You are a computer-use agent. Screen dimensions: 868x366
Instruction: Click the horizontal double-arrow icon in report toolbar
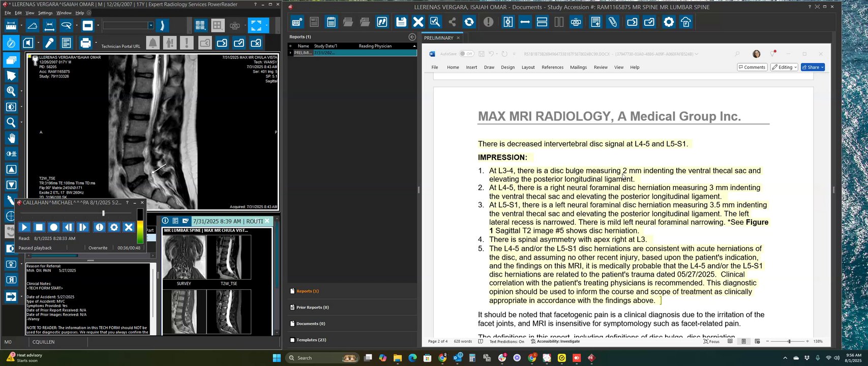[x=525, y=22]
